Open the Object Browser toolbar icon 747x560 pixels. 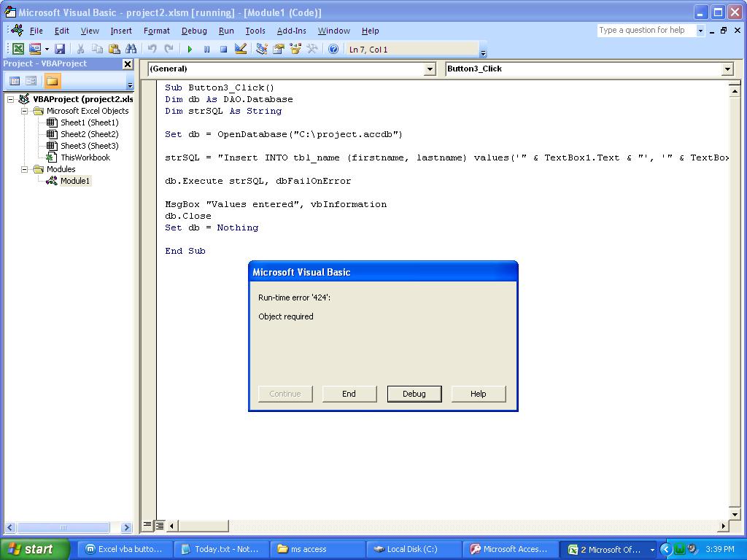pos(295,49)
